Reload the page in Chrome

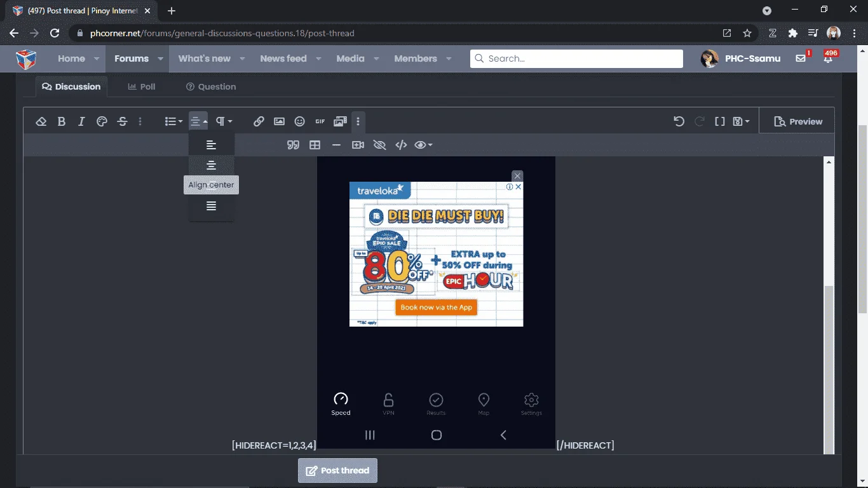(x=55, y=33)
